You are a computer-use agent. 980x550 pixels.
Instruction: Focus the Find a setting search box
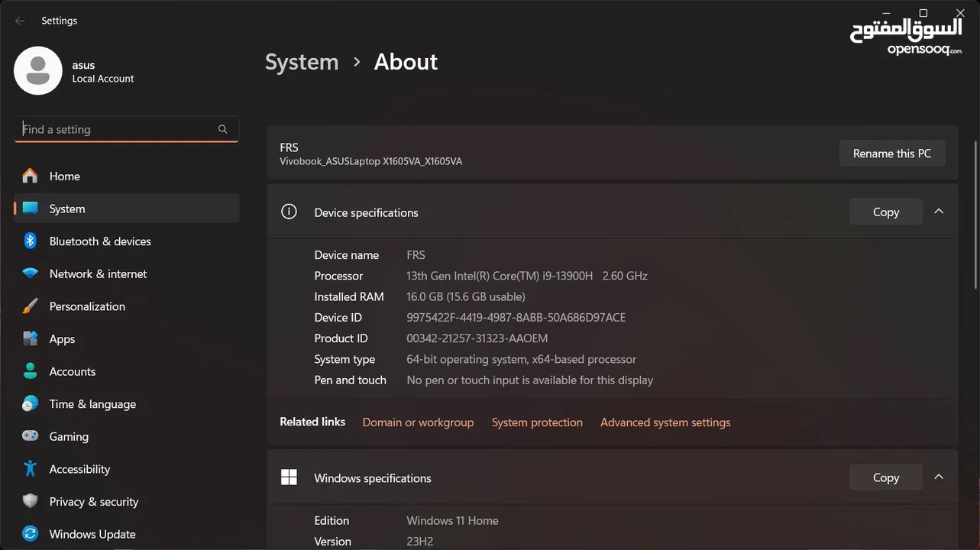point(127,129)
